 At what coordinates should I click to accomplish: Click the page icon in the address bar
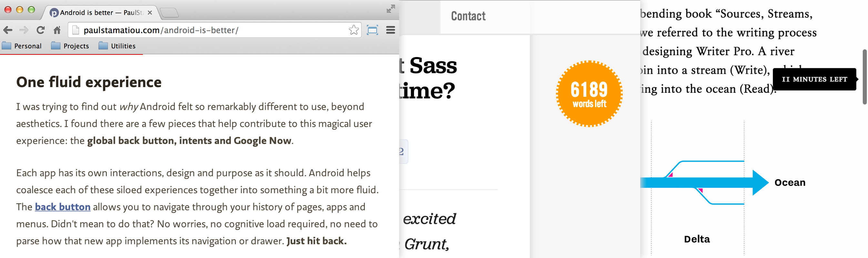(76, 30)
